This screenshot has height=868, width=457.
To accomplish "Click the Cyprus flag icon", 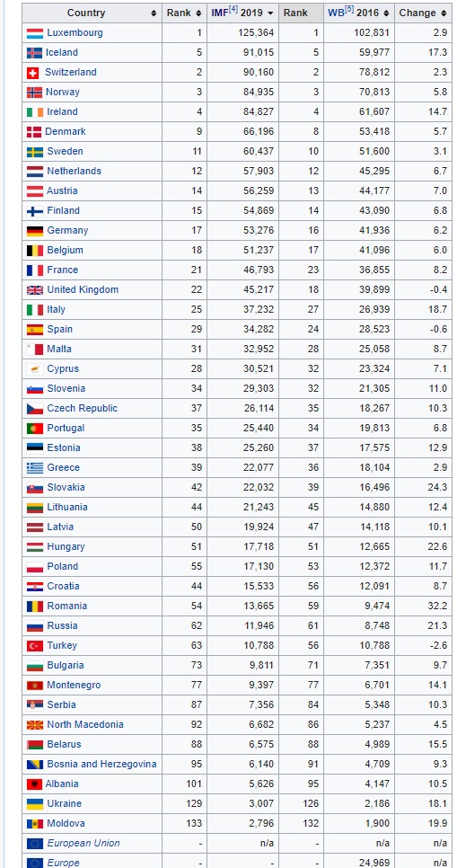I will [34, 369].
